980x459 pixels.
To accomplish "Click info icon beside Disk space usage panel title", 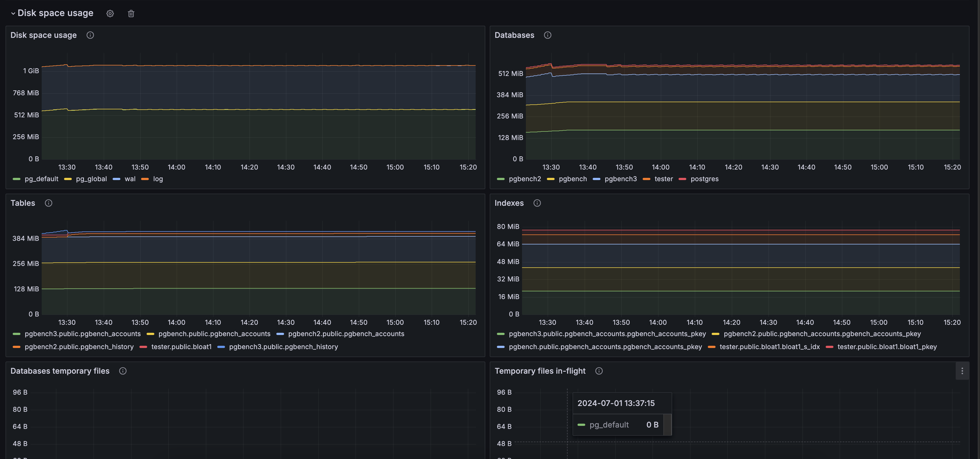I will 90,35.
